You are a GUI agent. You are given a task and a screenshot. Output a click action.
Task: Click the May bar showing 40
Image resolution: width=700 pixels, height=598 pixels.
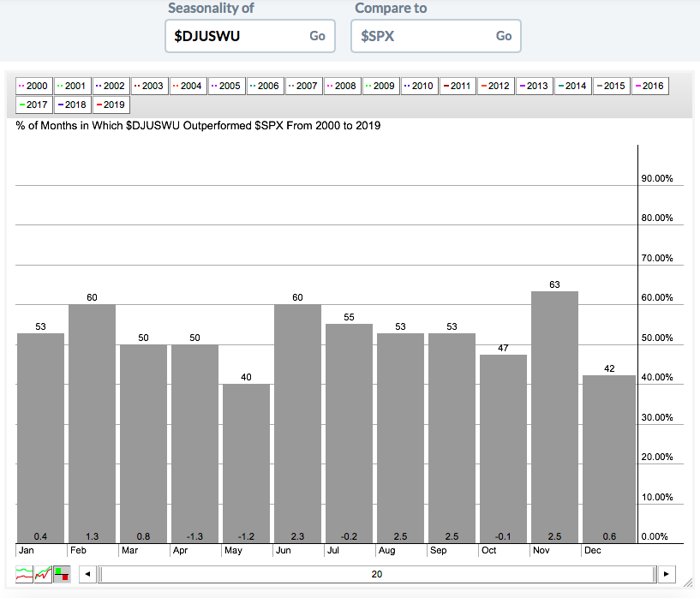tap(246, 462)
